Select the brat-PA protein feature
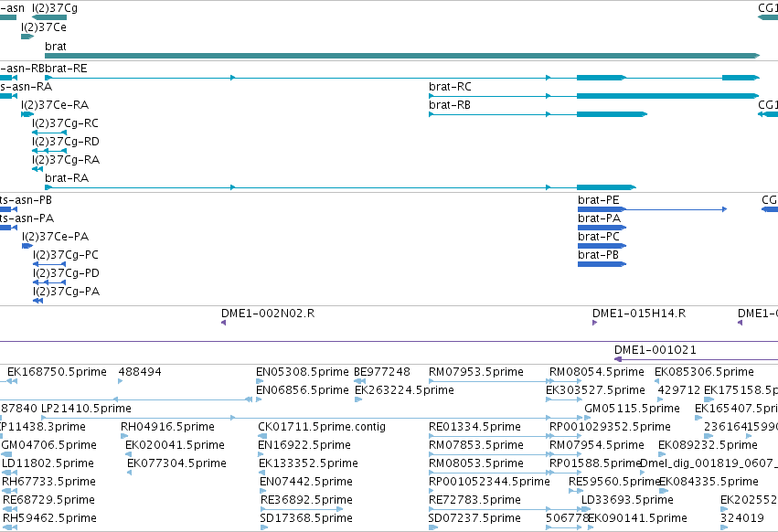This screenshot has height=532, width=778. point(602,228)
